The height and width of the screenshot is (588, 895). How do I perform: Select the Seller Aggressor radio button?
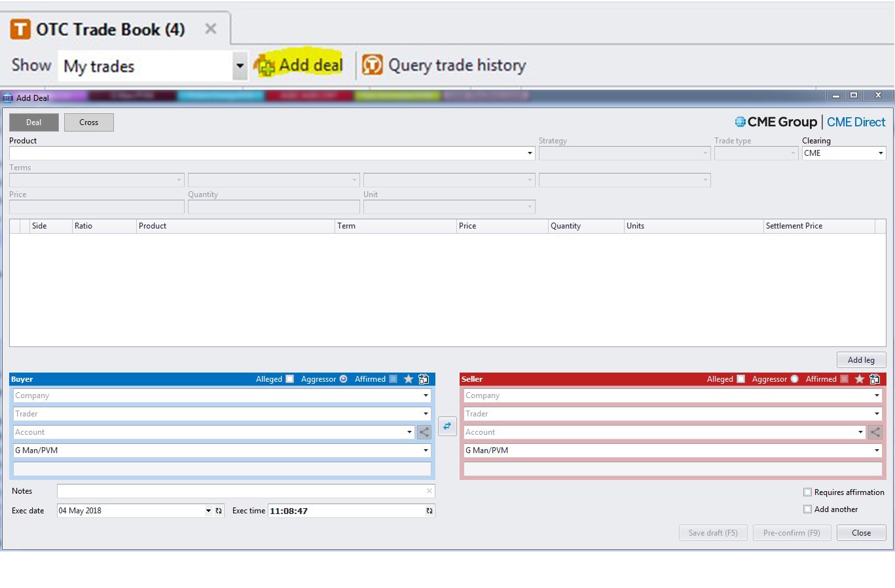pyautogui.click(x=795, y=379)
